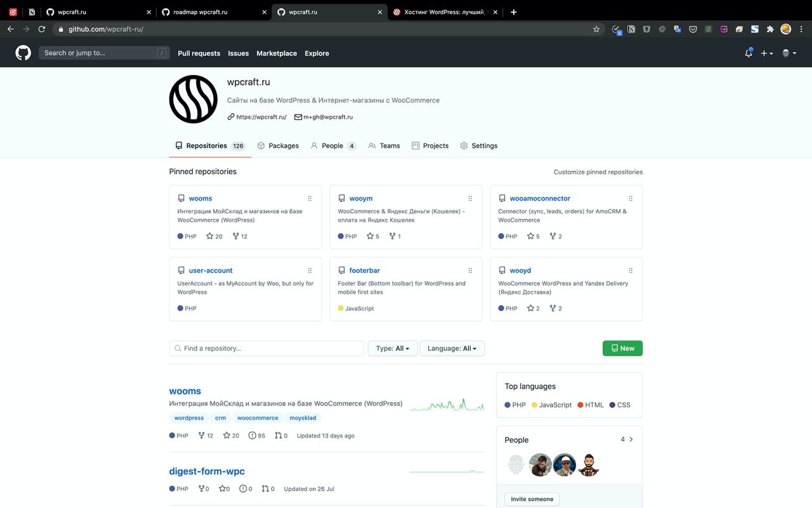This screenshot has width=812, height=508.
Task: Open wooyd pinned repository
Action: [x=520, y=271]
